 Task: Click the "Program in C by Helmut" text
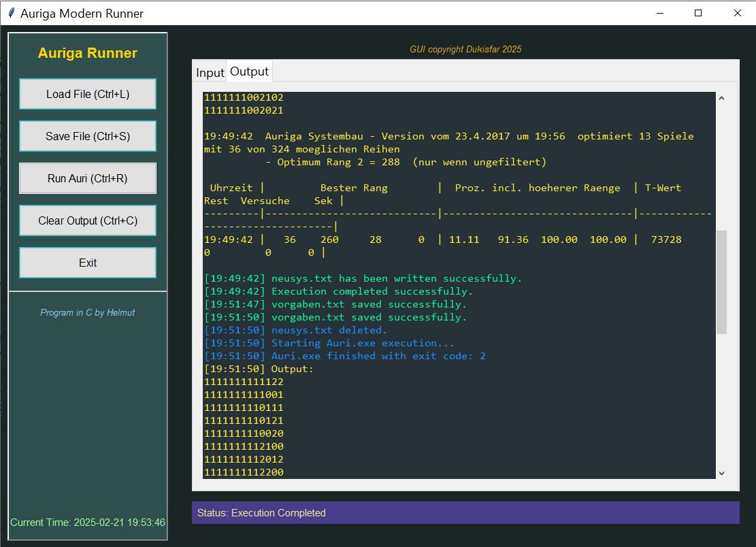(88, 312)
